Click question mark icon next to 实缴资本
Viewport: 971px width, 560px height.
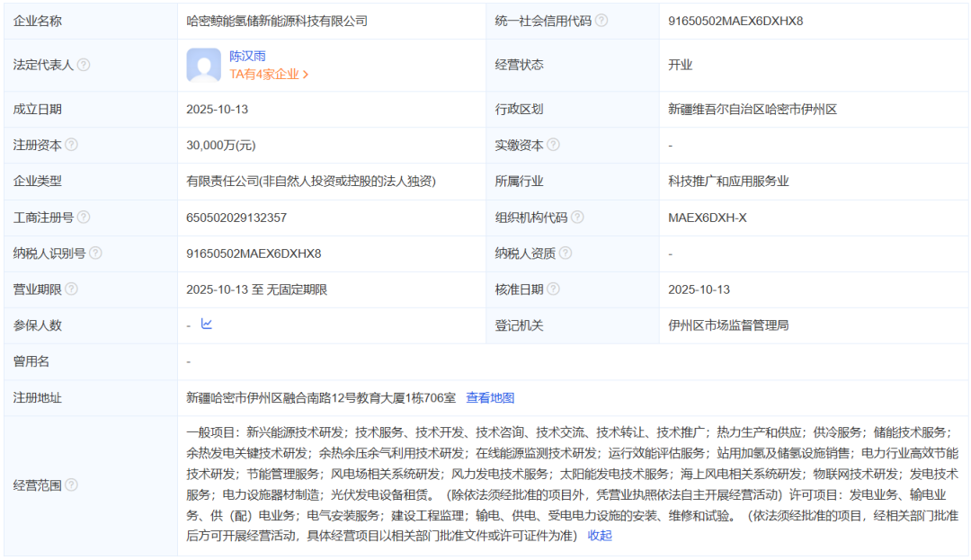point(553,145)
